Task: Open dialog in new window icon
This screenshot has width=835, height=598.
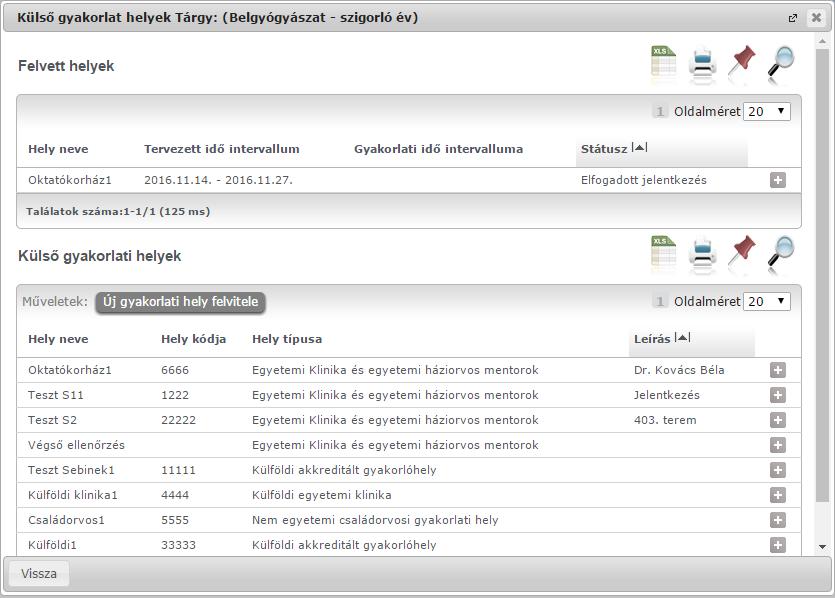Action: 793,18
